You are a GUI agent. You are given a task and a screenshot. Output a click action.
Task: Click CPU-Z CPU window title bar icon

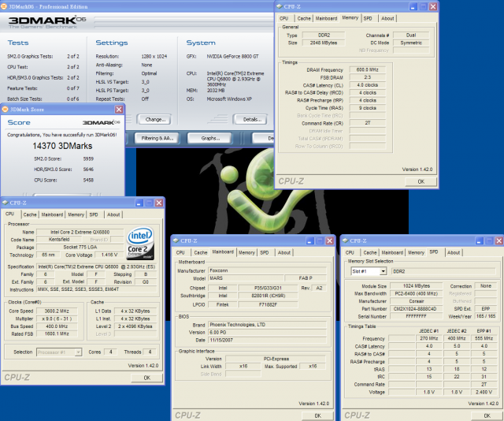[x=6, y=203]
